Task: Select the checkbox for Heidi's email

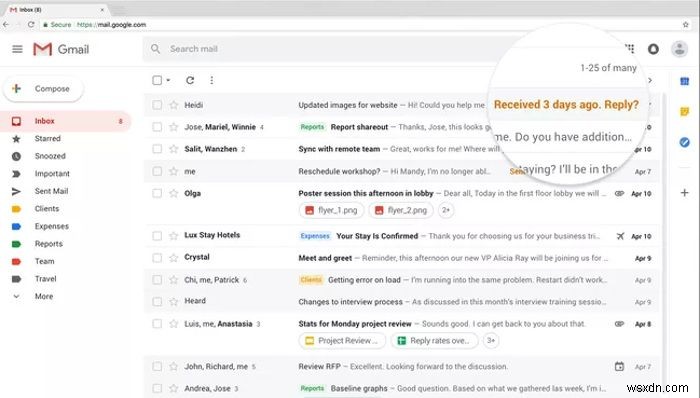Action: coord(157,105)
